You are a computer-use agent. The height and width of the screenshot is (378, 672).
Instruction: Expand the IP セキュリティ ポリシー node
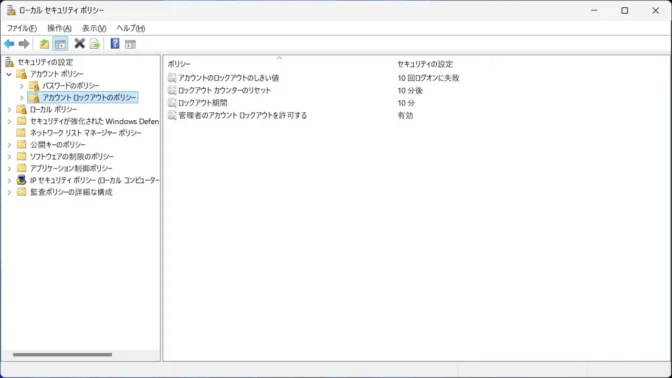click(x=9, y=180)
